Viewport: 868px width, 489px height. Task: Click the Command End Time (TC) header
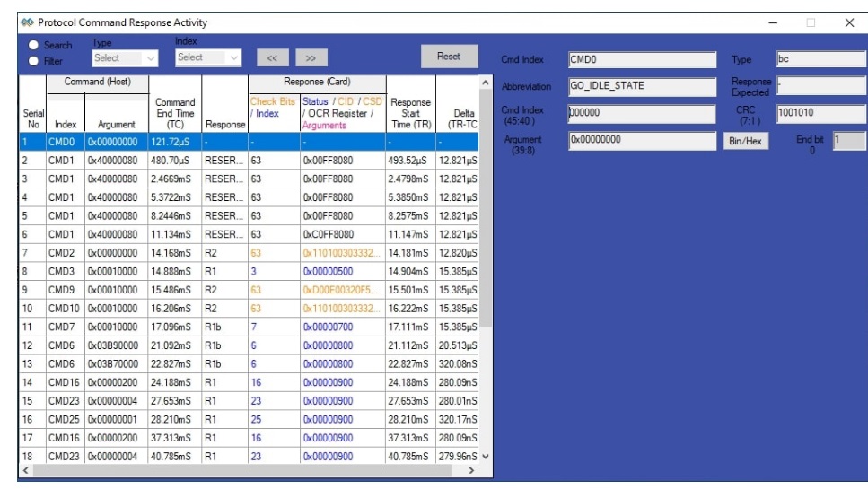click(175, 104)
